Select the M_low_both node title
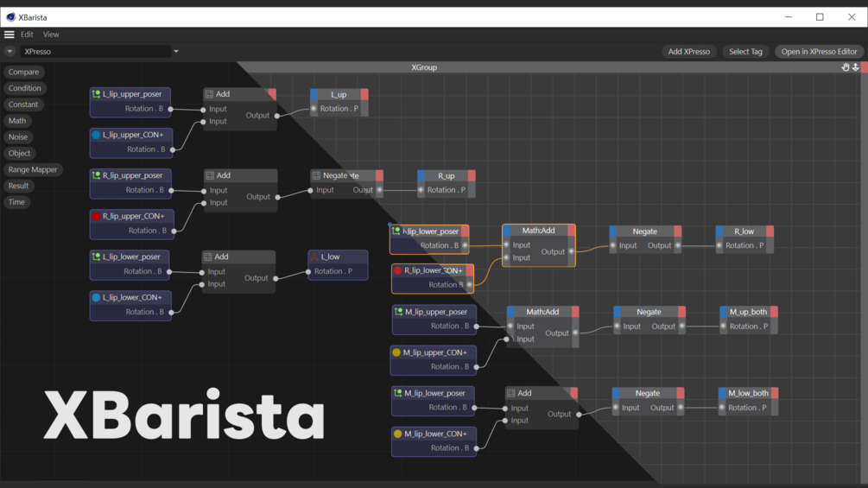This screenshot has height=488, width=868. 749,393
